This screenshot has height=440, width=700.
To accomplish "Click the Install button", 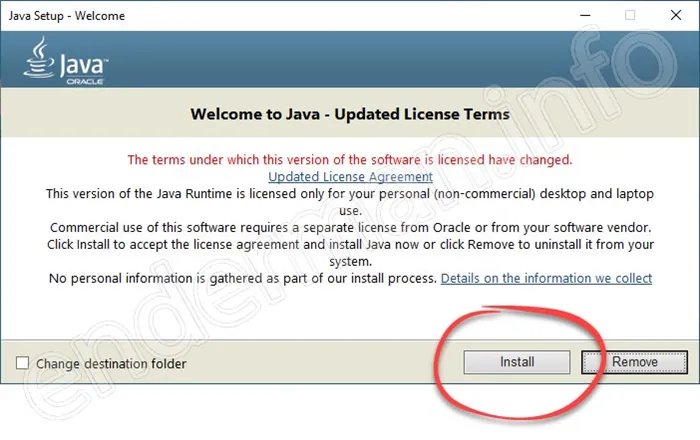I will [x=517, y=362].
